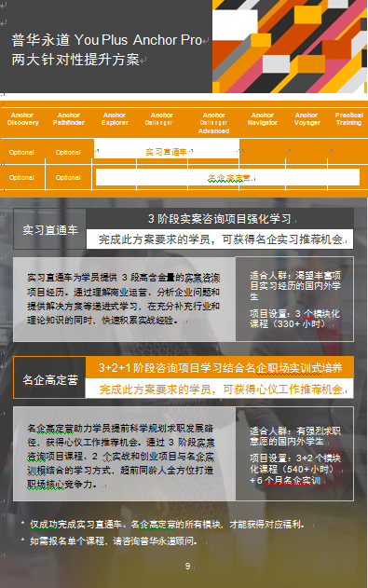Click the 'Anchor Pathfinder' column header
The image size is (368, 588).
pos(69,119)
